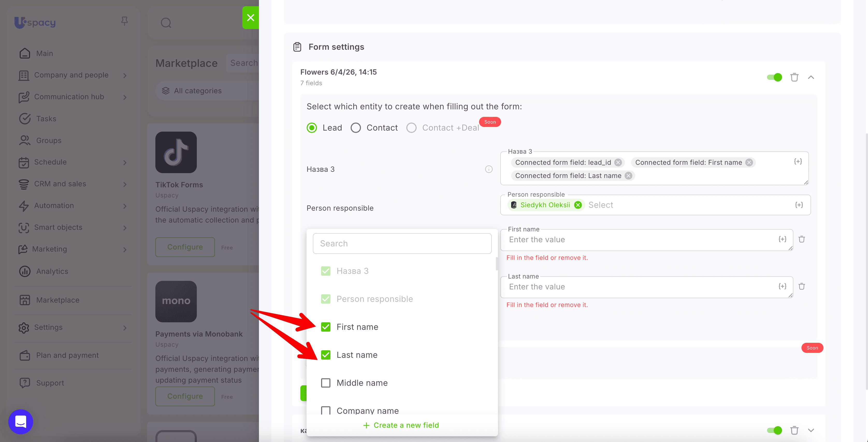Click the Plan and payment wallet icon
Viewport: 868px width, 442px height.
point(25,355)
